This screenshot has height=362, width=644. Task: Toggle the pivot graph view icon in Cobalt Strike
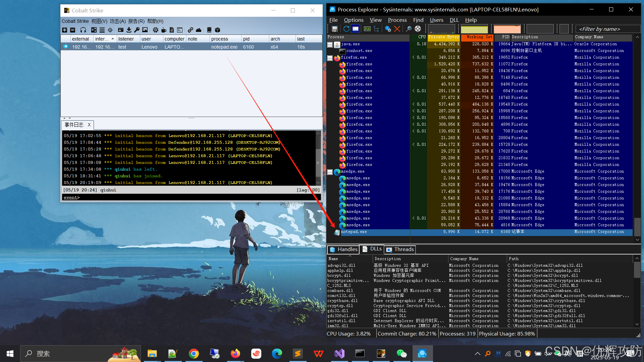click(94, 30)
